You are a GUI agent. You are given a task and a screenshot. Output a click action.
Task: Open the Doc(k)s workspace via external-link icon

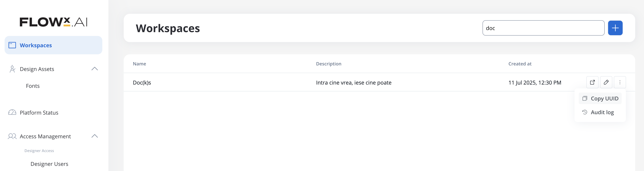coord(592,82)
